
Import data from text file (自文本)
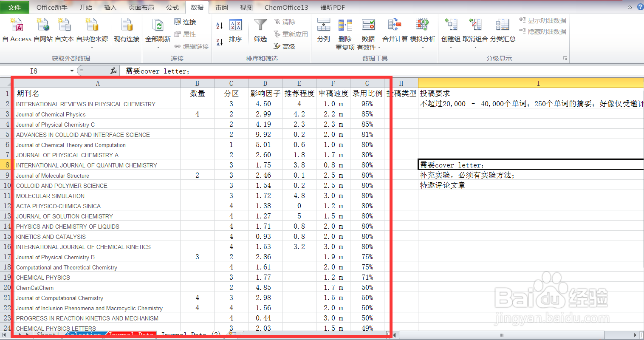tap(65, 31)
